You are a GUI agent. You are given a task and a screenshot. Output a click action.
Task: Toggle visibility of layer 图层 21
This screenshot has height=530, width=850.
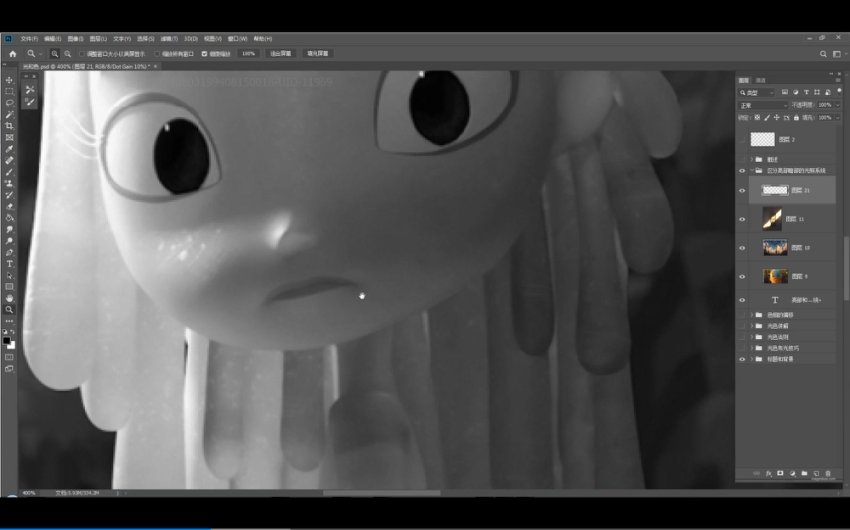[742, 190]
